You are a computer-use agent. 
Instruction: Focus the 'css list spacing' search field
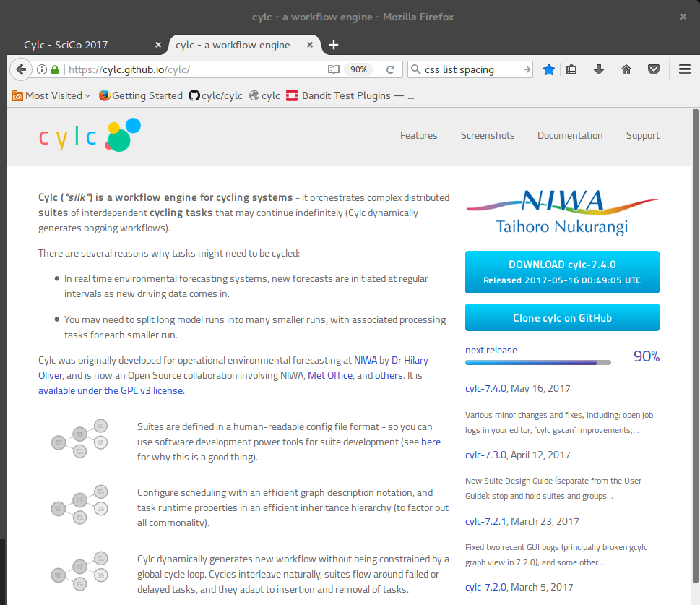471,69
